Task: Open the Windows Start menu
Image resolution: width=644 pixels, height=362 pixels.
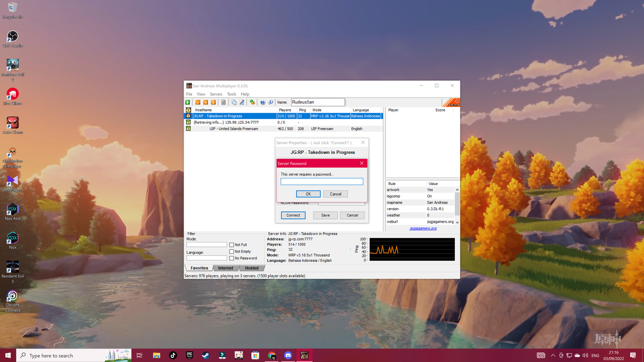Action: (x=8, y=355)
